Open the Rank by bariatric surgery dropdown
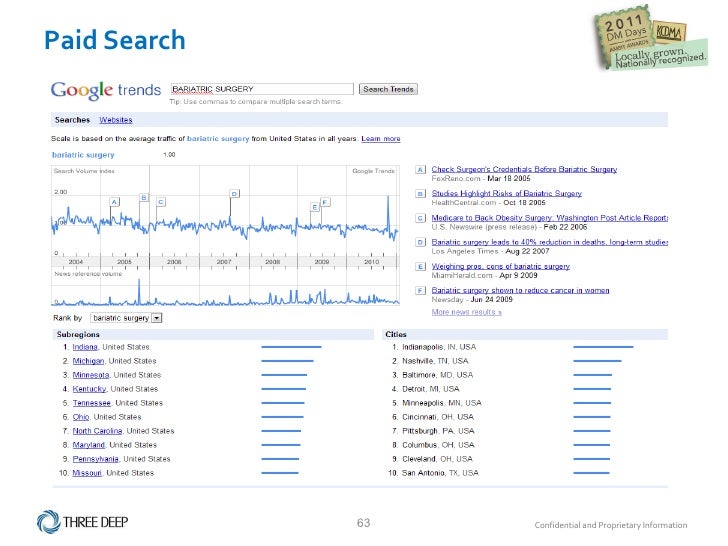This screenshot has height=546, width=728. [x=126, y=318]
